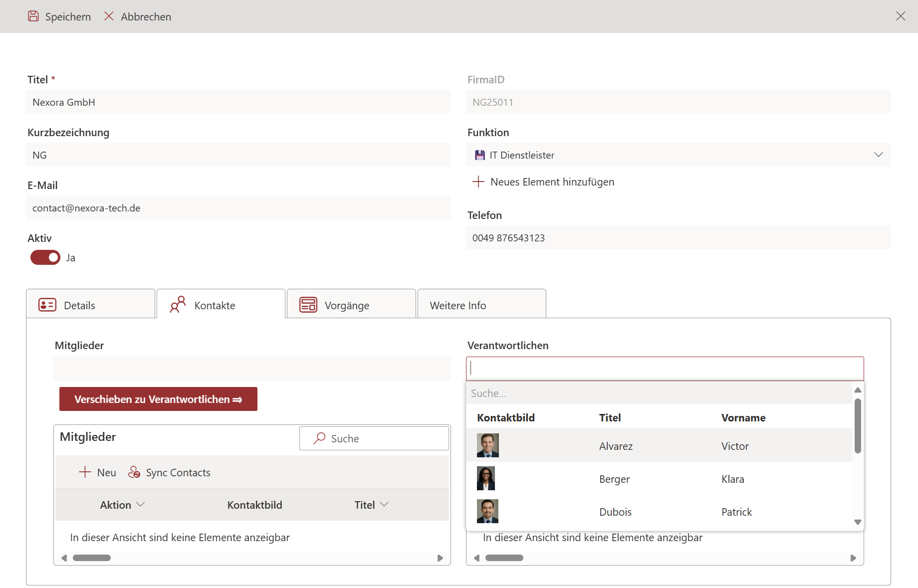Select the Alvarez Victor contact row
Viewport: 918px width, 588px height.
click(659, 446)
